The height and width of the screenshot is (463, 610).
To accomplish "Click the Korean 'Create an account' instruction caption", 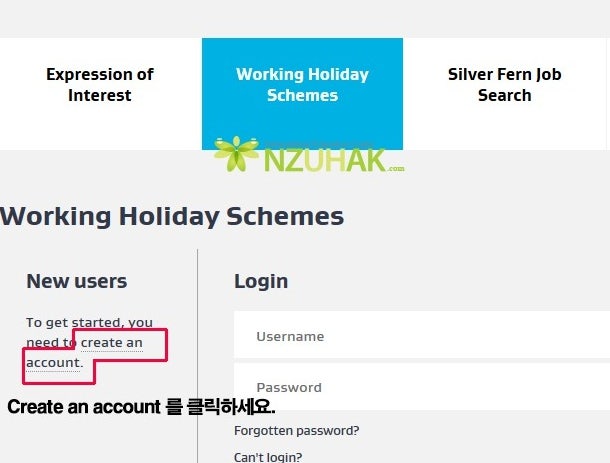I will (141, 407).
